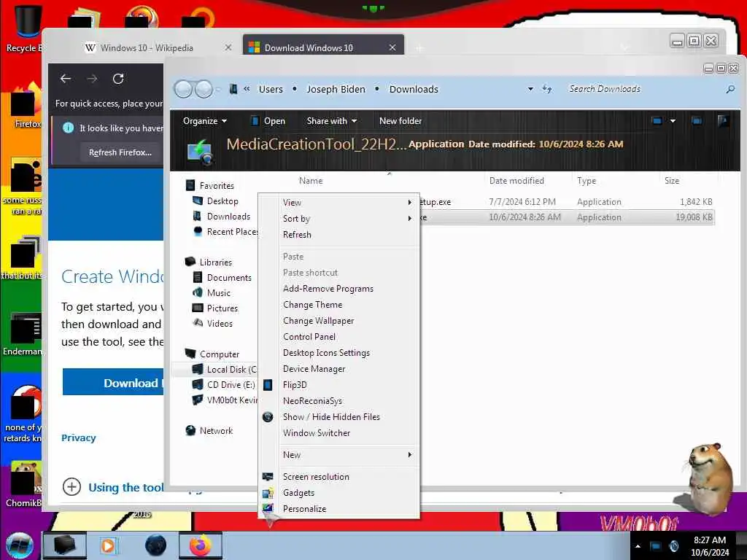
Task: Click the Explorer forward navigation button
Action: click(204, 89)
